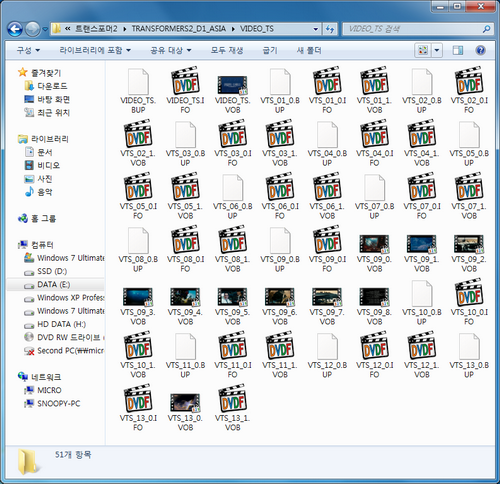This screenshot has width=500, height=484.
Task: Click TRANSFORMERS2_D1_ASIA in the address path
Action: pyautogui.click(x=179, y=29)
